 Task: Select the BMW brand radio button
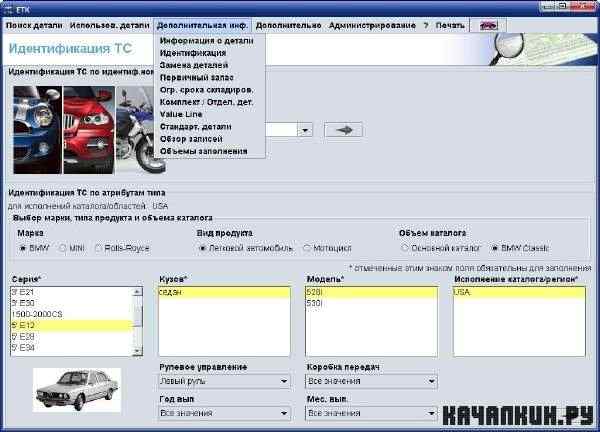point(23,248)
